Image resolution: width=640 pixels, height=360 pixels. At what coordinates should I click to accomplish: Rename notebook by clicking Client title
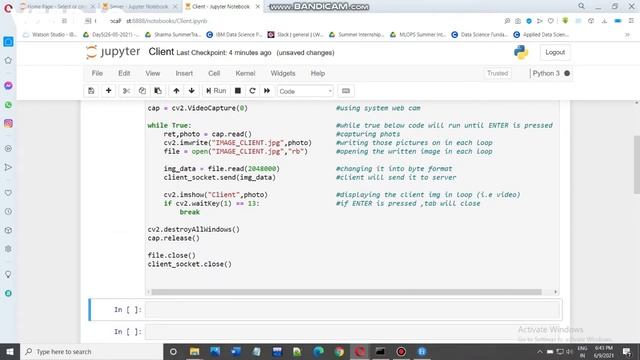[161, 52]
